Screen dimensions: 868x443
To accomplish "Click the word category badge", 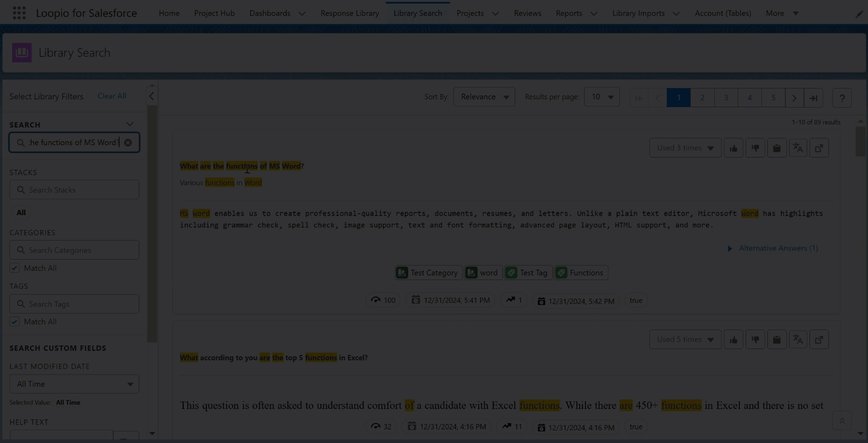I will pos(483,273).
